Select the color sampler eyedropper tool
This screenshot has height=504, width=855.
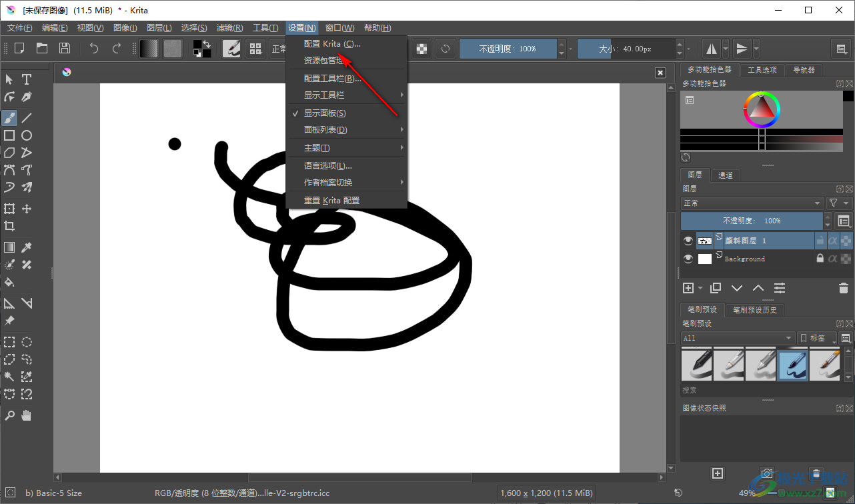coord(27,247)
